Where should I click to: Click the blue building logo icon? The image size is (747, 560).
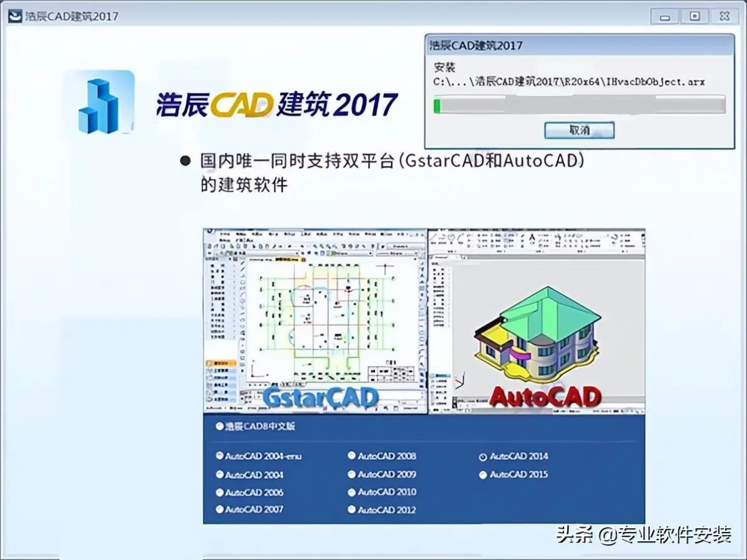[x=99, y=103]
